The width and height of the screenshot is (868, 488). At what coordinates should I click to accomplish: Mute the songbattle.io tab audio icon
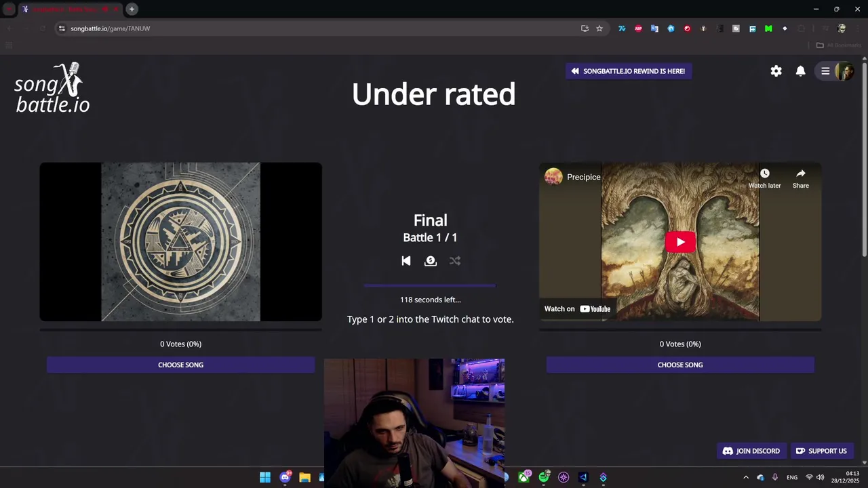[x=104, y=9]
